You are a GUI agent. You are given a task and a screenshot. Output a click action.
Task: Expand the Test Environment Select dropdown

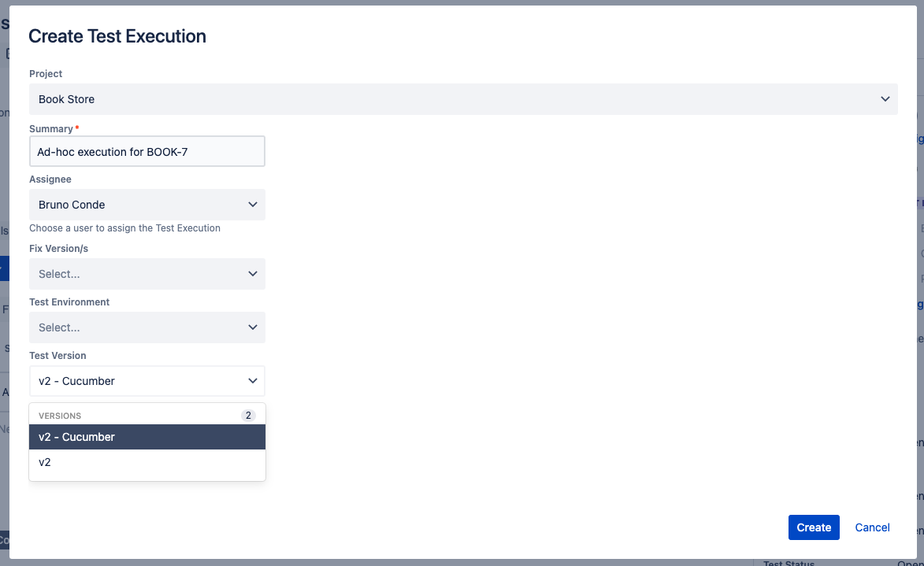[x=147, y=327]
